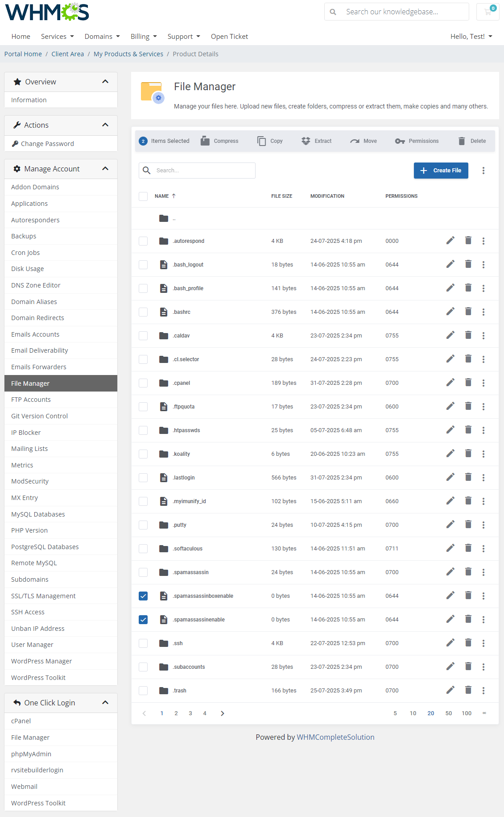Go to page 3 of the file list
The width and height of the screenshot is (504, 817).
click(190, 713)
